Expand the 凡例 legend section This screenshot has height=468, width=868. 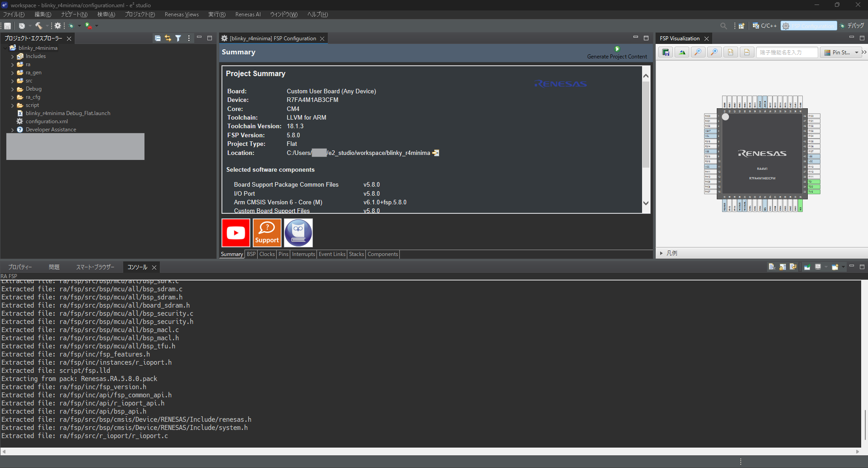click(x=662, y=253)
